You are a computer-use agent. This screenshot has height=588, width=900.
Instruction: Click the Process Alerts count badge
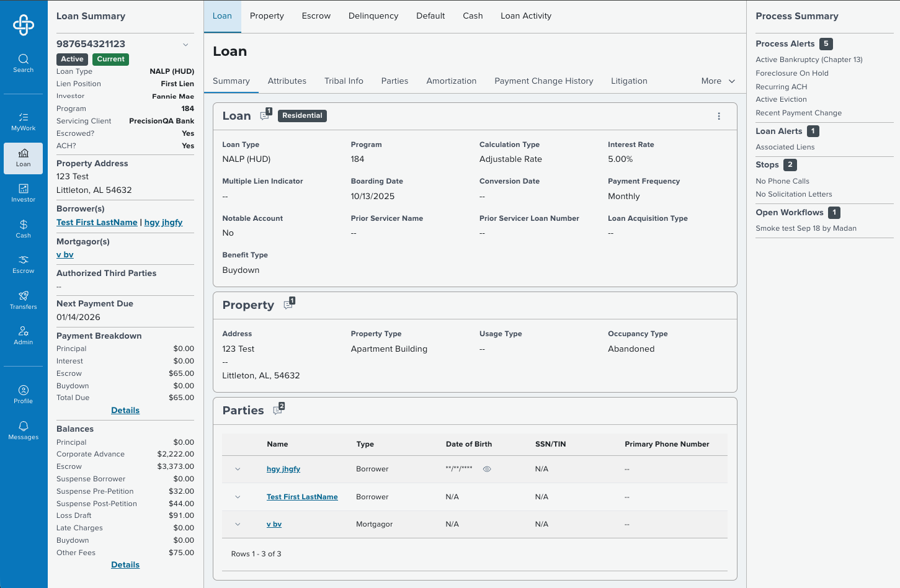[x=826, y=43]
